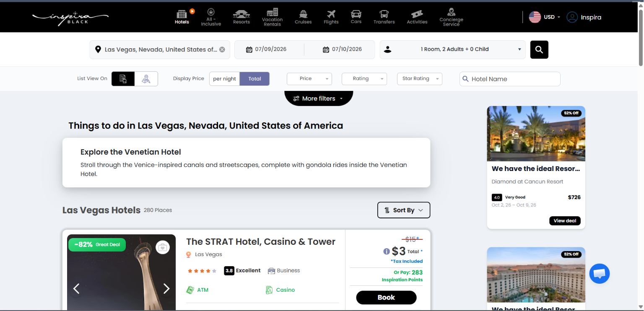Click the Business tag on STRAT listing
The width and height of the screenshot is (644, 311).
click(x=284, y=270)
